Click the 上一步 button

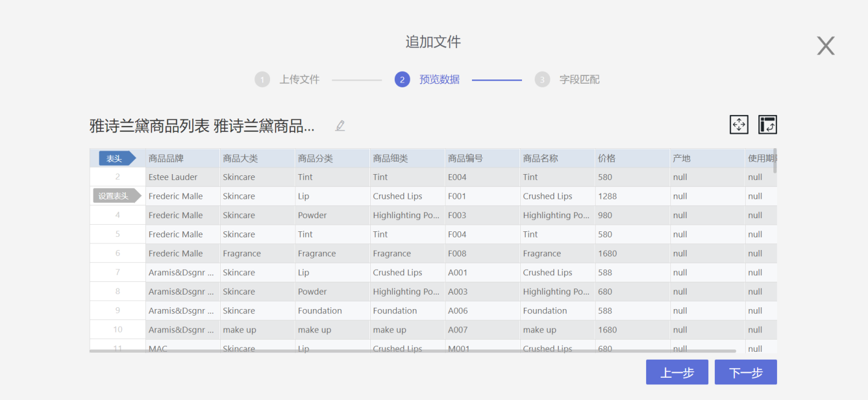click(676, 372)
